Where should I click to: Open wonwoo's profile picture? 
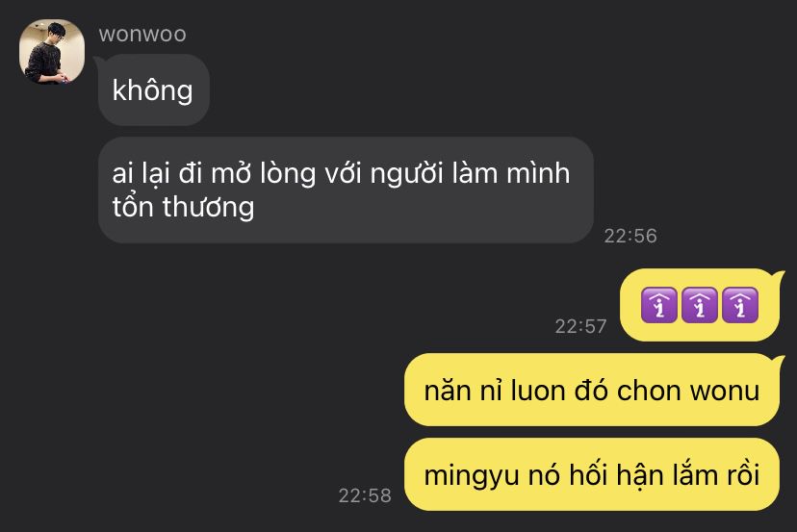pos(52,51)
